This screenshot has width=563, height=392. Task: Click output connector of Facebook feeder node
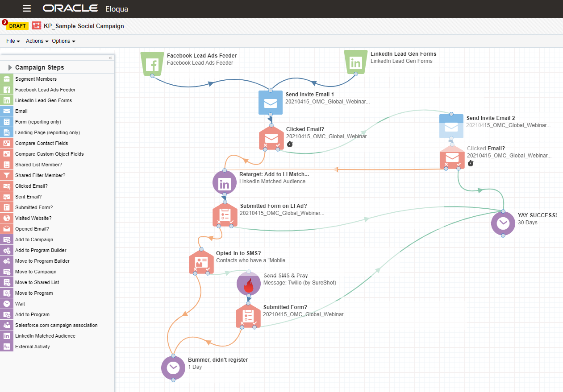pos(152,76)
